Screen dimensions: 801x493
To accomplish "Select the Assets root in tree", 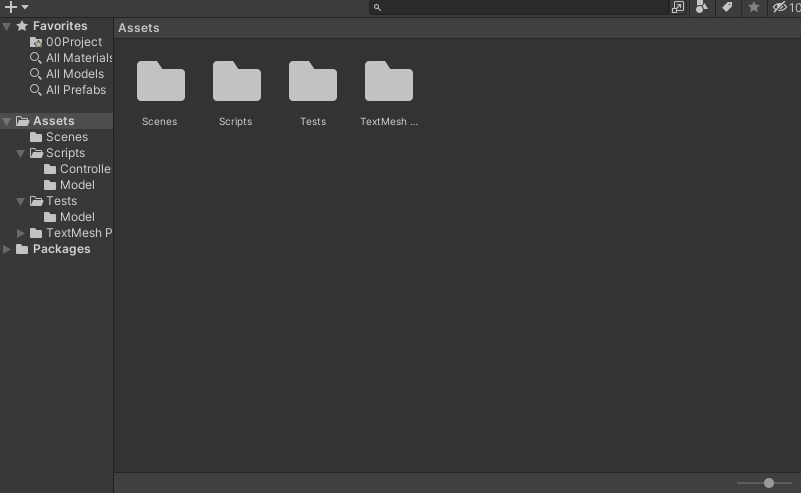I will pos(54,121).
